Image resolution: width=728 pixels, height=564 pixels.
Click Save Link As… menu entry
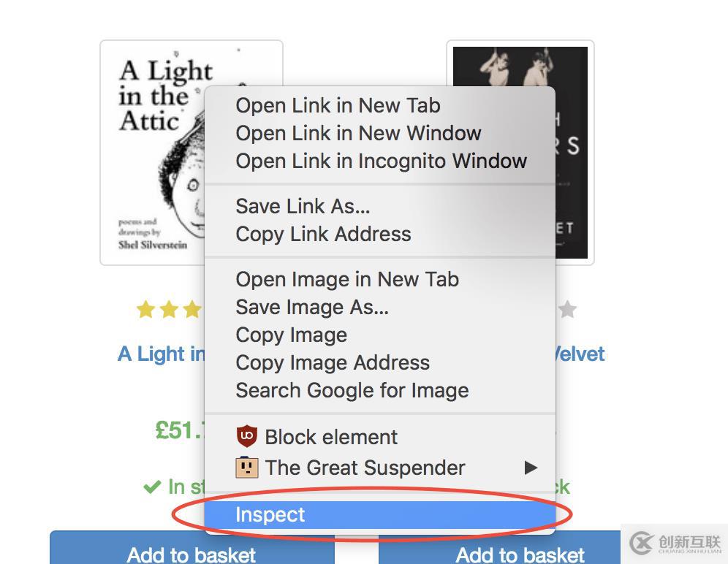pyautogui.click(x=303, y=206)
